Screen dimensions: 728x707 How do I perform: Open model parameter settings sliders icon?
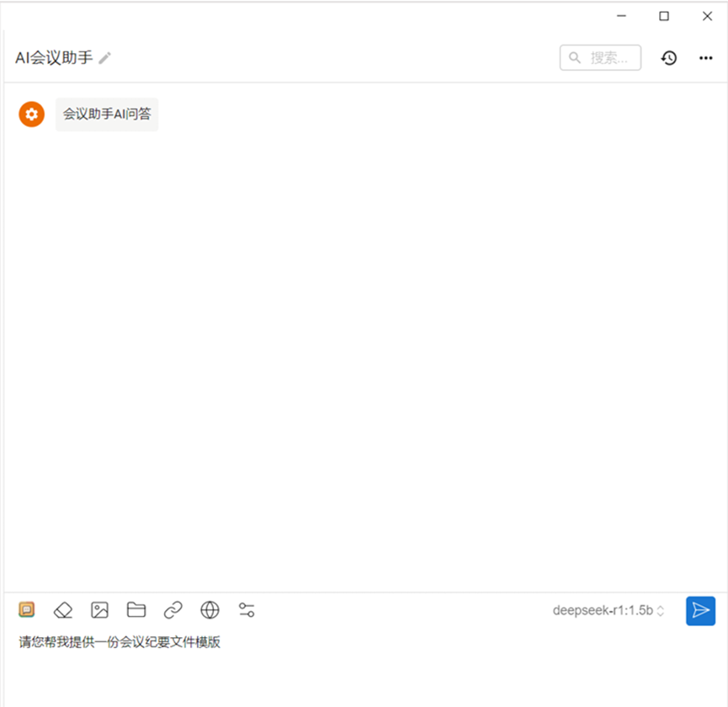[246, 609]
